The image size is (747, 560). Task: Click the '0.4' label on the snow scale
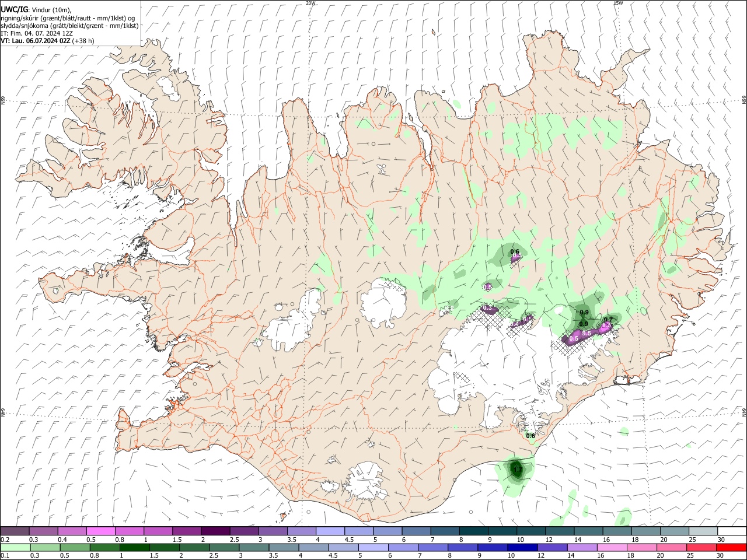(x=62, y=540)
